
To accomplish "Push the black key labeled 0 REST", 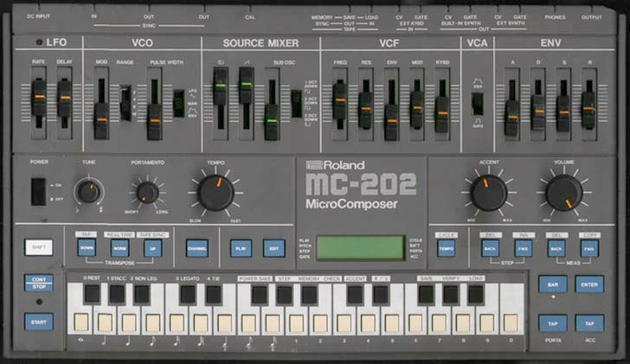I will point(92,294).
